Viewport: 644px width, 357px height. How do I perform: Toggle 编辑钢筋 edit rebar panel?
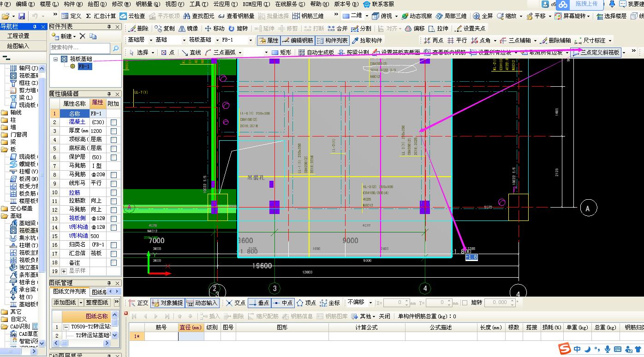(x=298, y=41)
